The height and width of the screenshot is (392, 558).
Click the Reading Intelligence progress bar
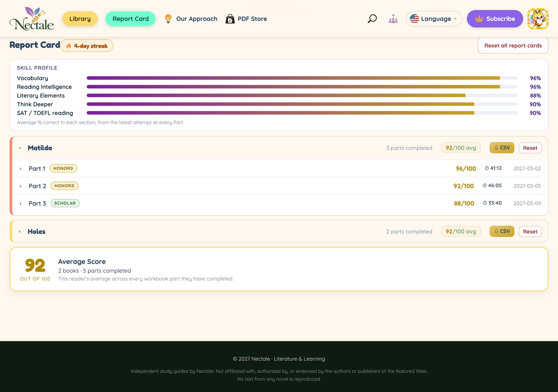point(302,87)
